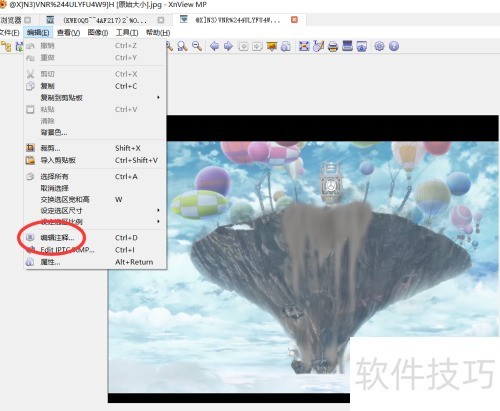Click the screen capture camera icon
The image size is (500, 411).
click(362, 46)
